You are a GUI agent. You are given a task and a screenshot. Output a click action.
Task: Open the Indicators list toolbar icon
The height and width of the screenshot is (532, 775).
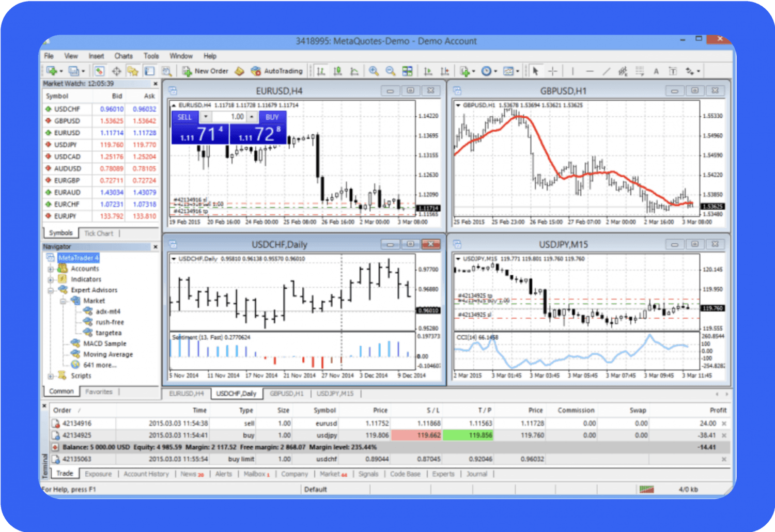pyautogui.click(x=464, y=71)
